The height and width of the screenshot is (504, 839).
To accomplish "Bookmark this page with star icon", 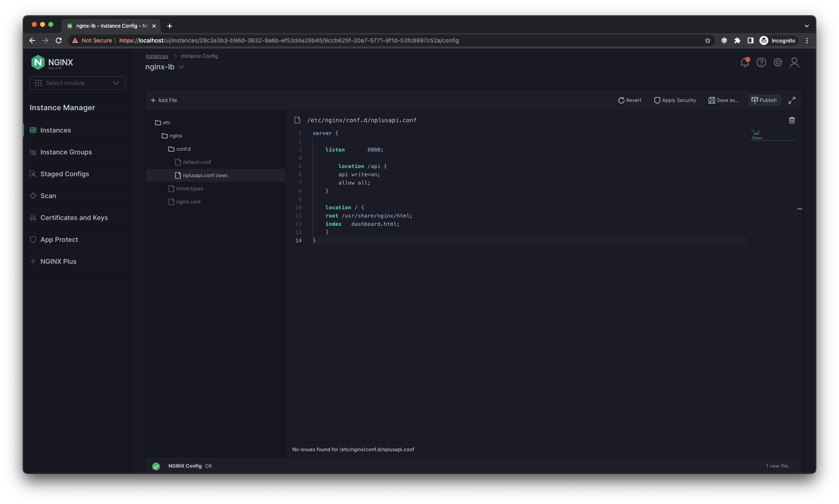I will (x=707, y=40).
